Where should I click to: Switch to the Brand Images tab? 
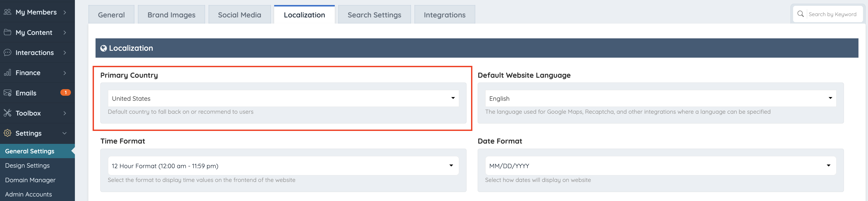point(171,15)
